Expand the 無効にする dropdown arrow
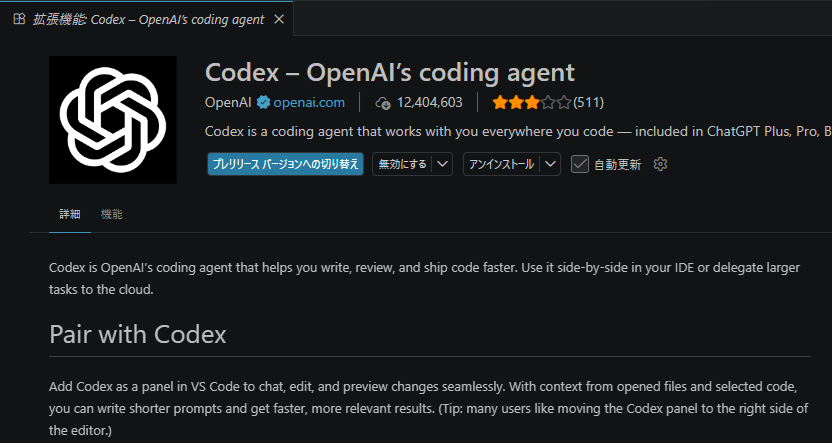Screen dimensions: 832x443 tap(443, 164)
